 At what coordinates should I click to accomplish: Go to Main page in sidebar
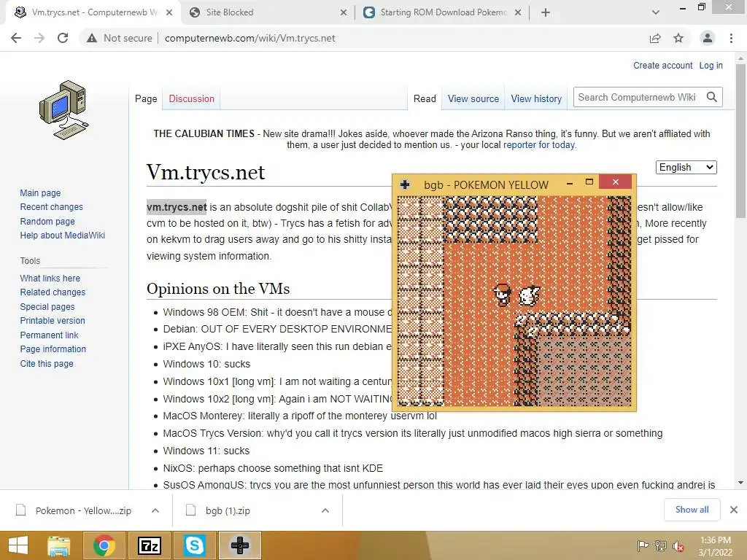[x=41, y=192]
